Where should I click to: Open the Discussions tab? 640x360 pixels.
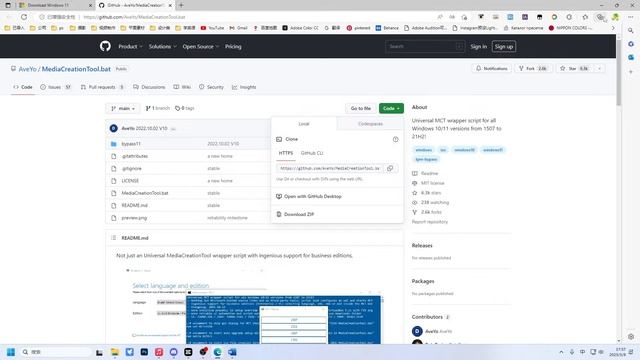tap(149, 87)
